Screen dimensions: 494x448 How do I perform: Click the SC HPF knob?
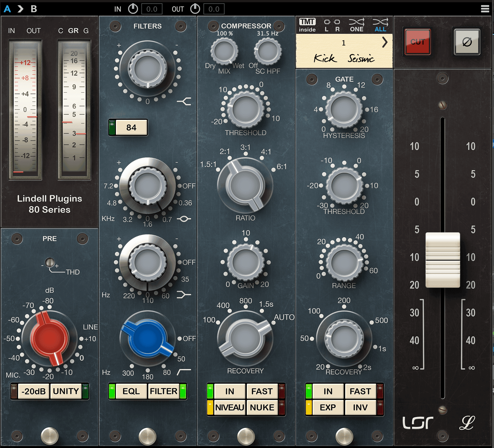[268, 51]
